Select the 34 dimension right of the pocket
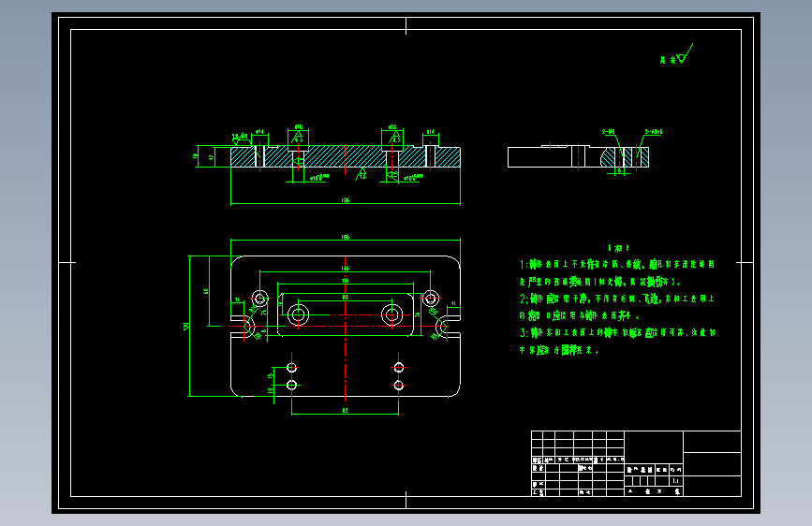The image size is (812, 526). [x=418, y=314]
